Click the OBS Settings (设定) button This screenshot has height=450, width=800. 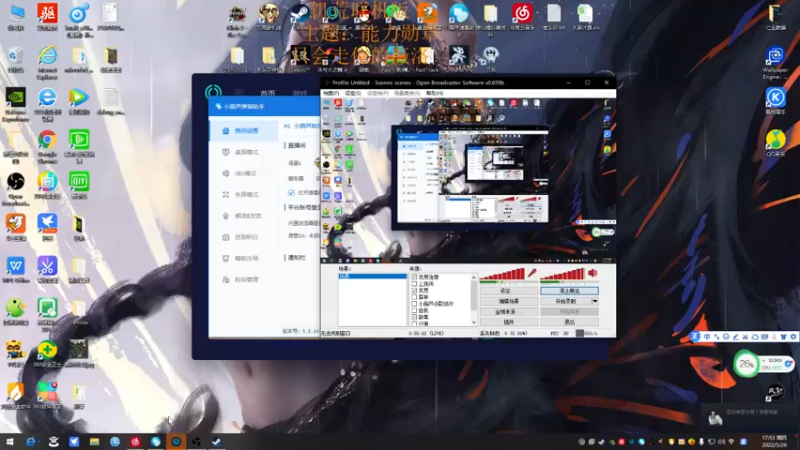pyautogui.click(x=509, y=291)
